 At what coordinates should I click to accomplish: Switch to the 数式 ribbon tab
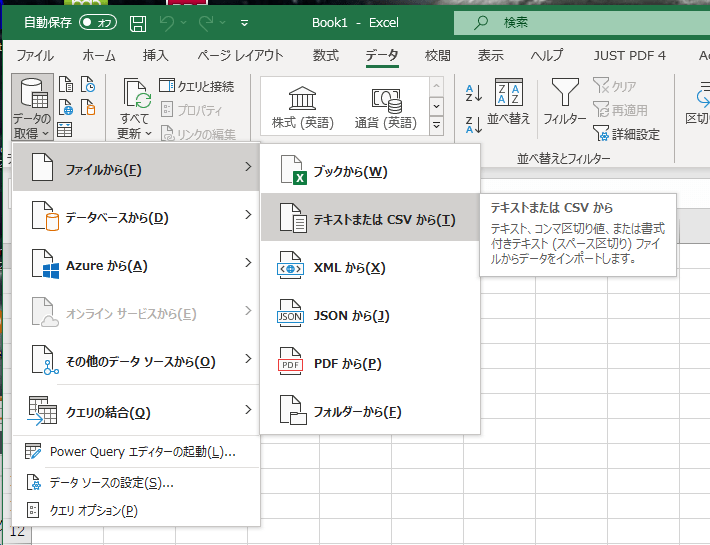(326, 55)
